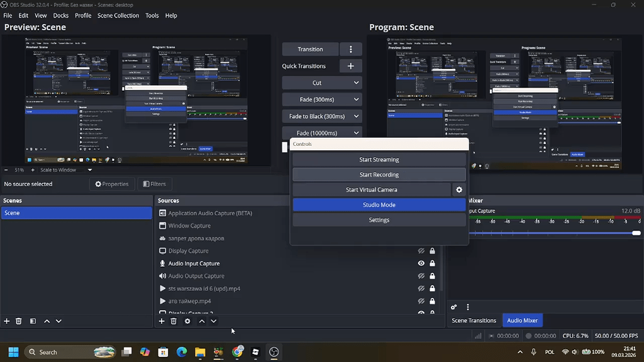Show the Audio Output Capture source
The image size is (644, 362).
[421, 277]
